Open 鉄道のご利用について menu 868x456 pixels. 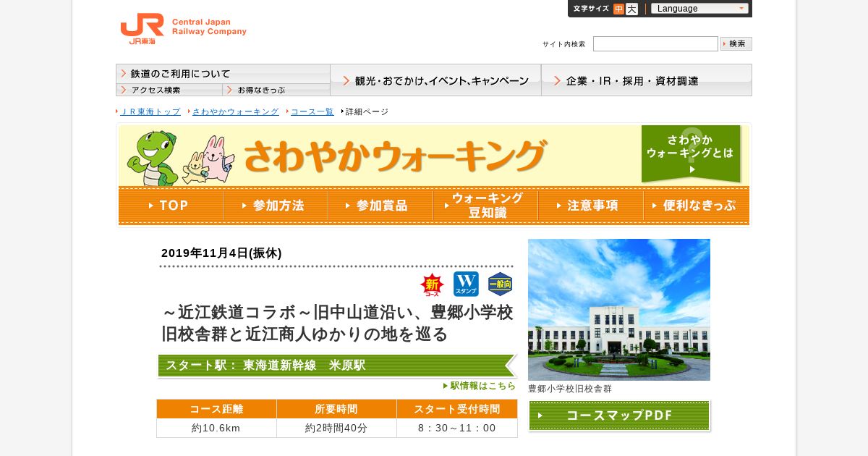coord(223,74)
